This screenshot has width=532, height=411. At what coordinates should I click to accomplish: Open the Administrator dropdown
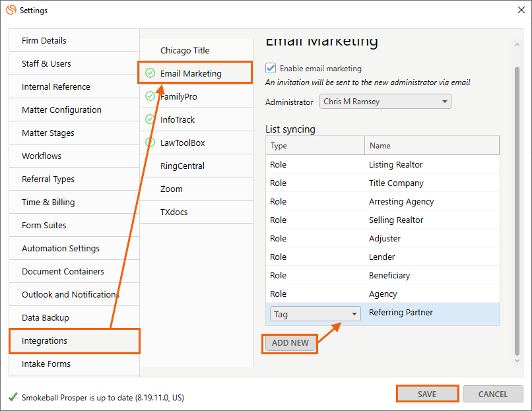click(385, 102)
